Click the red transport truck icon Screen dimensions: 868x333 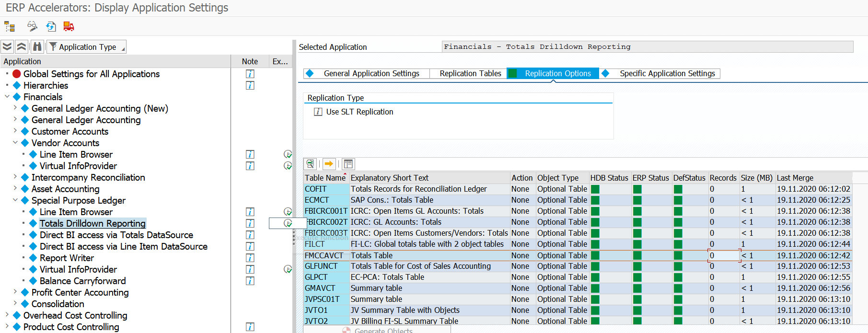tap(69, 26)
